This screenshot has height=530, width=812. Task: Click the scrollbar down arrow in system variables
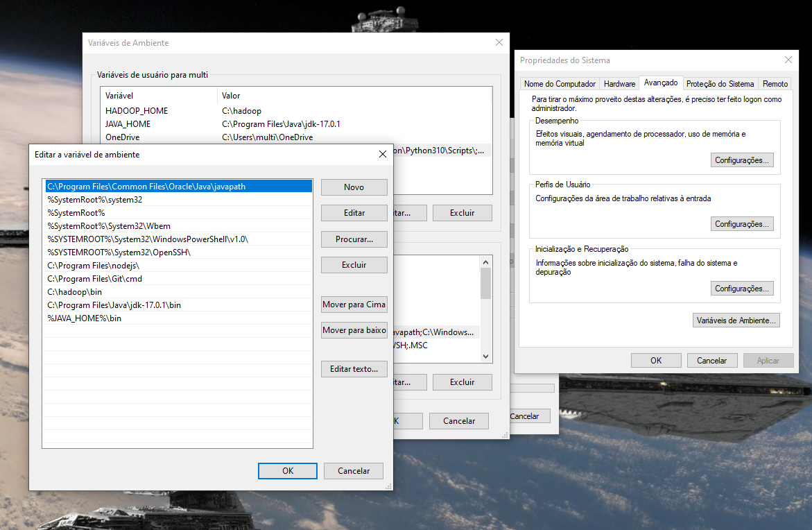click(485, 356)
